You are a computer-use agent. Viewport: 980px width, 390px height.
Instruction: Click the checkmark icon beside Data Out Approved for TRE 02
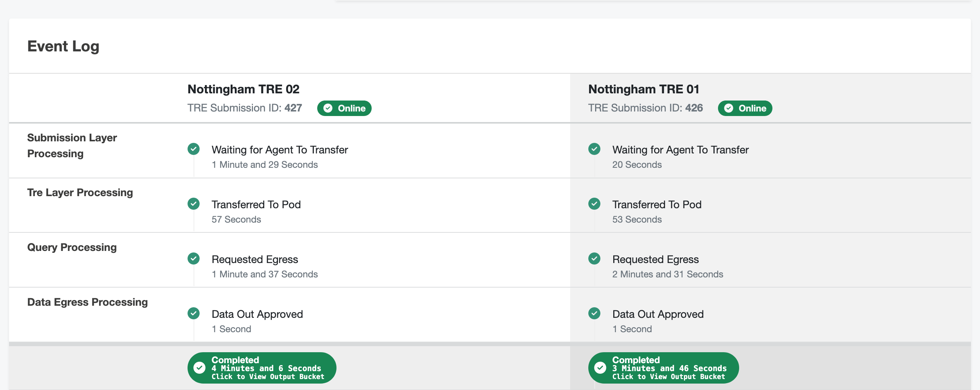pyautogui.click(x=194, y=314)
